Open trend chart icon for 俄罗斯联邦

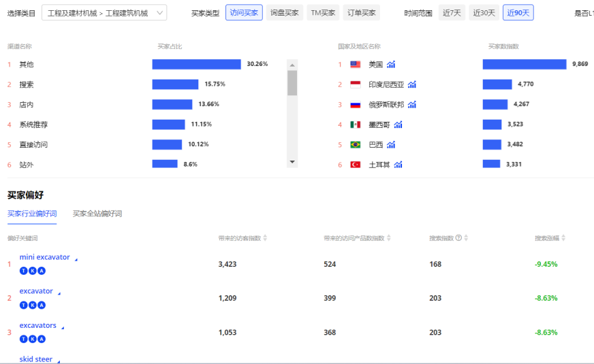click(412, 104)
